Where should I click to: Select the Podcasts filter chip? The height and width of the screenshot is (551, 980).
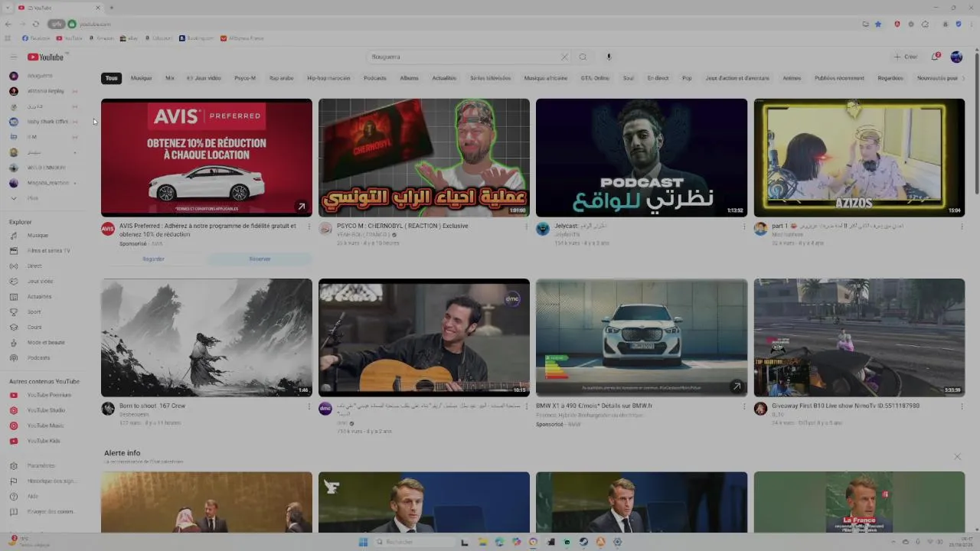(375, 78)
